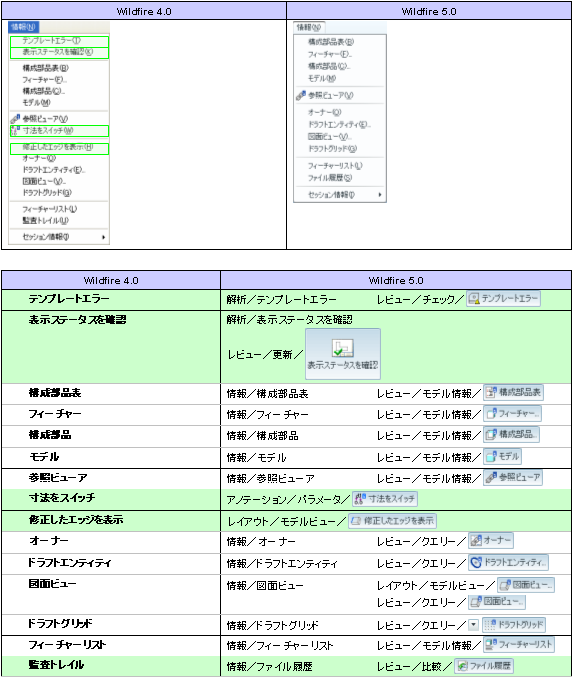
Task: Click the 解析/テンプレートエラー text in the table
Action: pyautogui.click(x=282, y=299)
